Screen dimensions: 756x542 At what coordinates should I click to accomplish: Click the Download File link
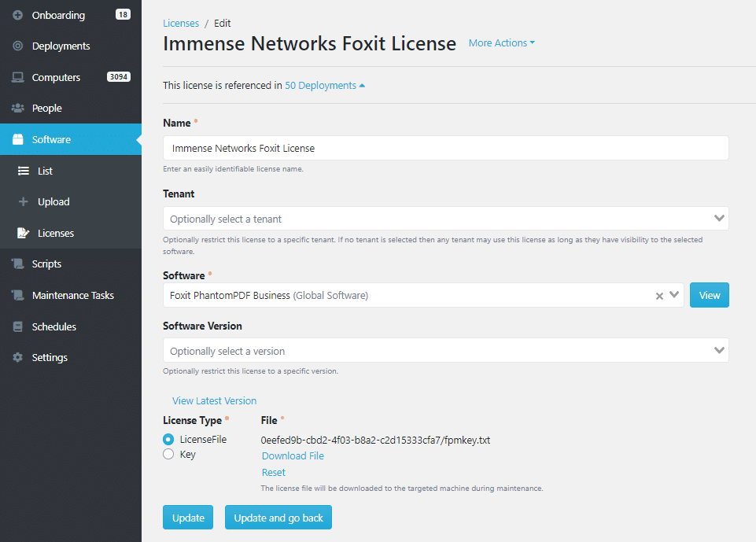[x=293, y=455]
